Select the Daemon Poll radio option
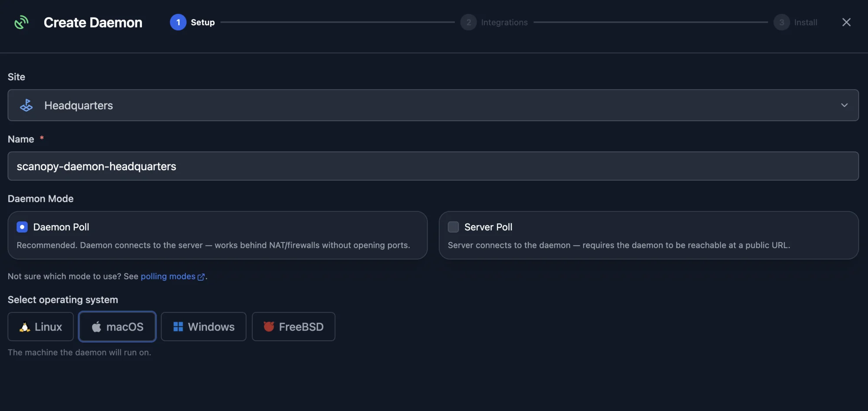This screenshot has width=868, height=411. pyautogui.click(x=22, y=227)
